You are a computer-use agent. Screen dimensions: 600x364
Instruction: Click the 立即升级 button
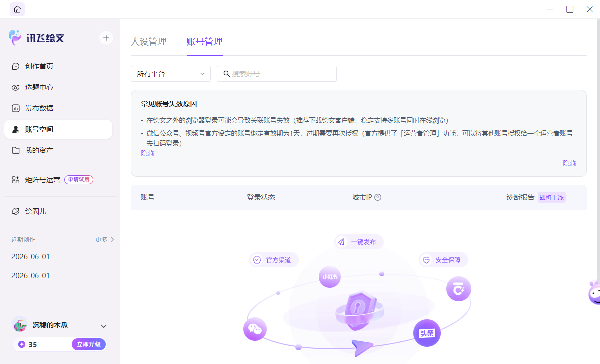(89, 344)
